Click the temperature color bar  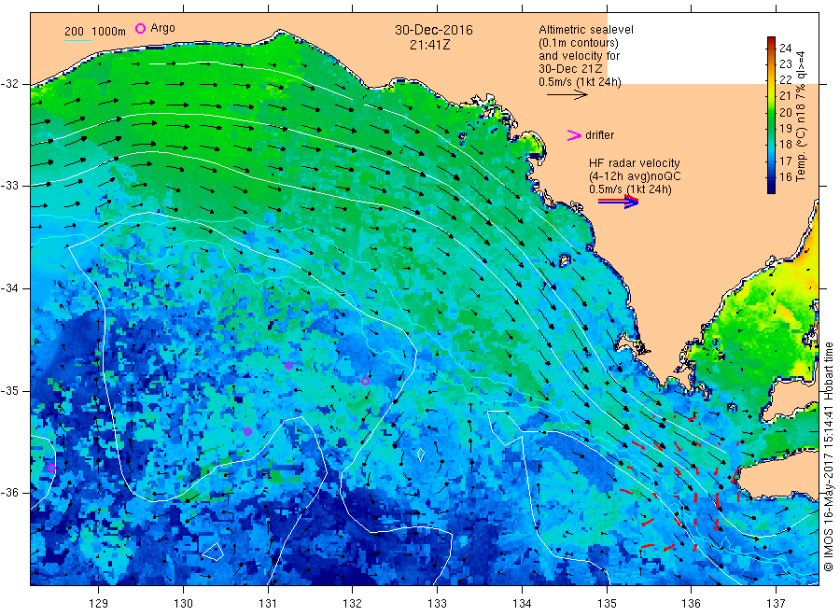(772, 115)
